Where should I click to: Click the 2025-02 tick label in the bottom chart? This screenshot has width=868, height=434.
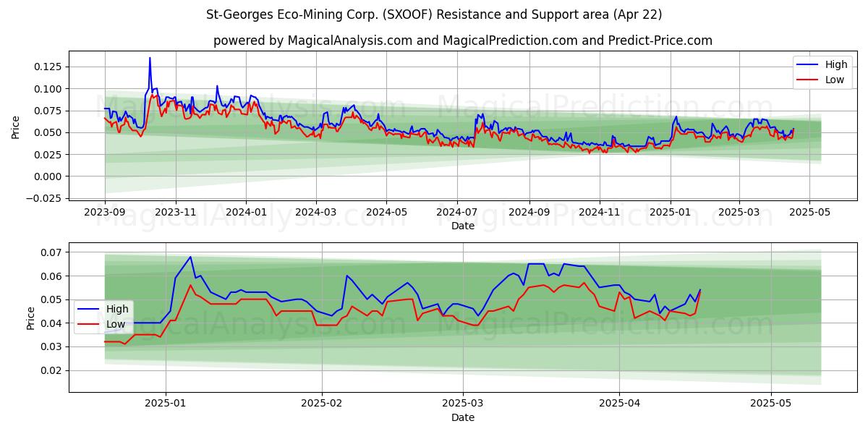tap(321, 404)
